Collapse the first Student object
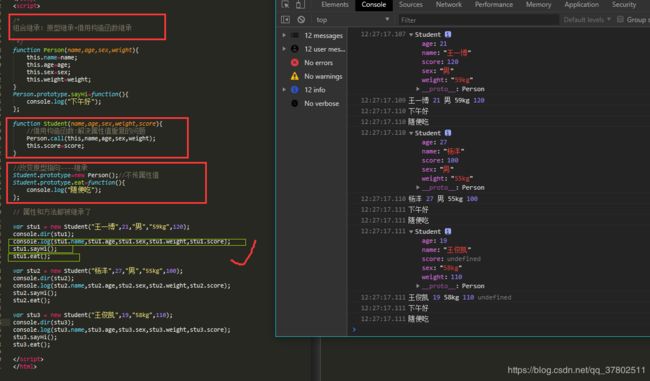This screenshot has height=381, width=650. (411, 35)
